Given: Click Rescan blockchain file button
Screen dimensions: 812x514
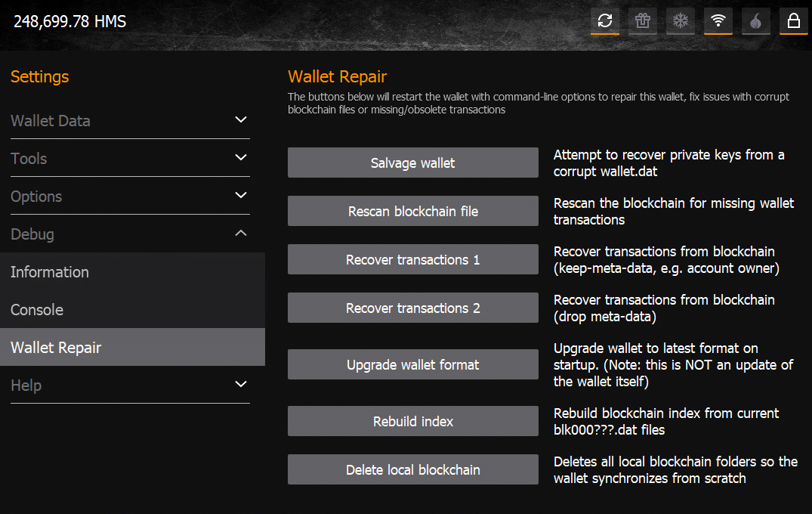Looking at the screenshot, I should (x=412, y=211).
